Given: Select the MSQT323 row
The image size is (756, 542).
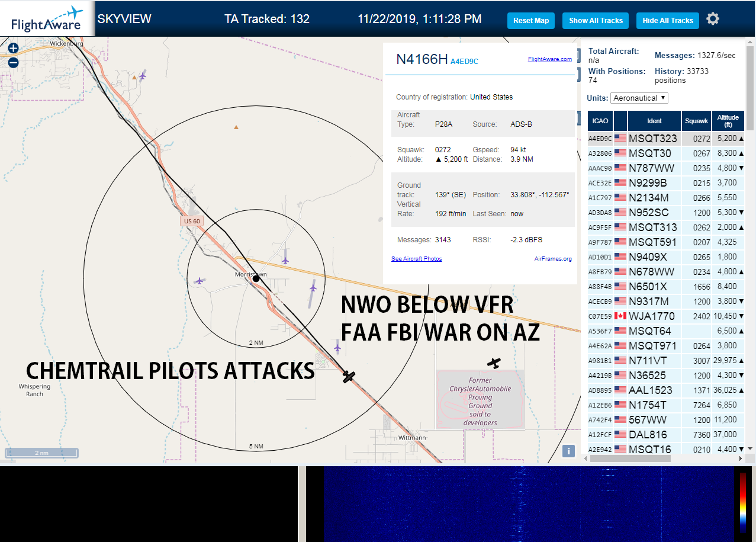Looking at the screenshot, I should tap(666, 139).
